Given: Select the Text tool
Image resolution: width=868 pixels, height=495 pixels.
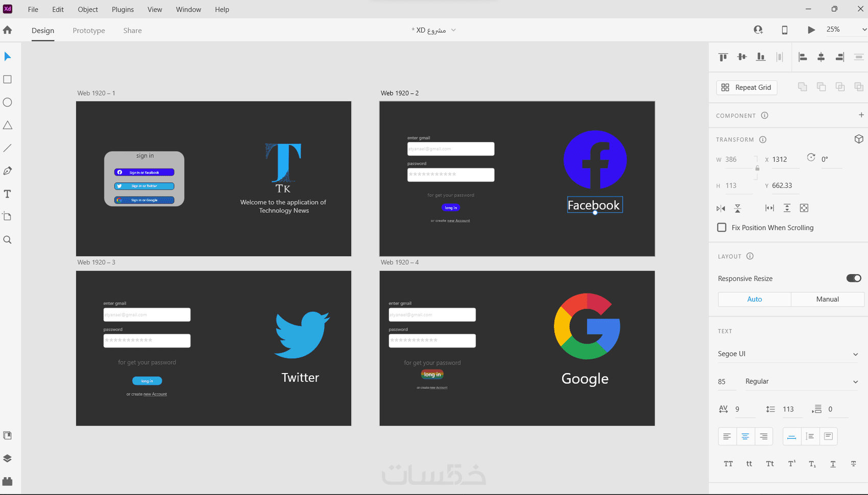Looking at the screenshot, I should 8,194.
